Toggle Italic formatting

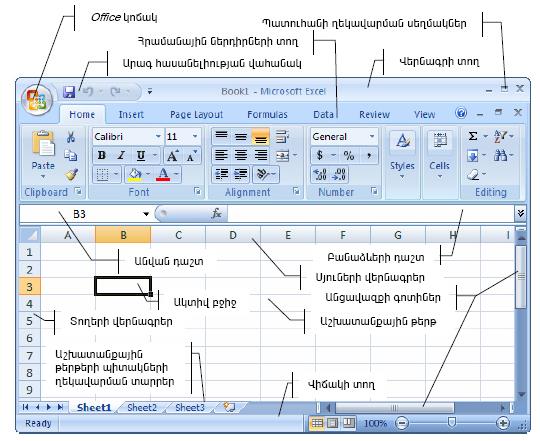pyautogui.click(x=121, y=156)
